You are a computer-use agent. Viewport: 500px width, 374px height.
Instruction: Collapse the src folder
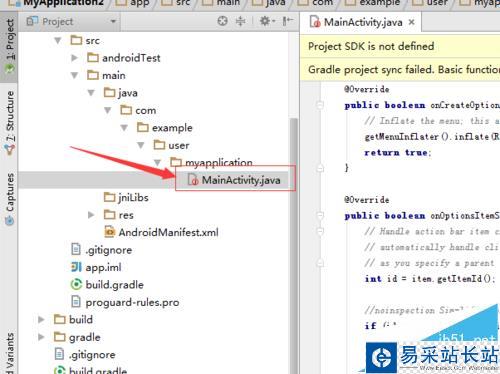[58, 41]
